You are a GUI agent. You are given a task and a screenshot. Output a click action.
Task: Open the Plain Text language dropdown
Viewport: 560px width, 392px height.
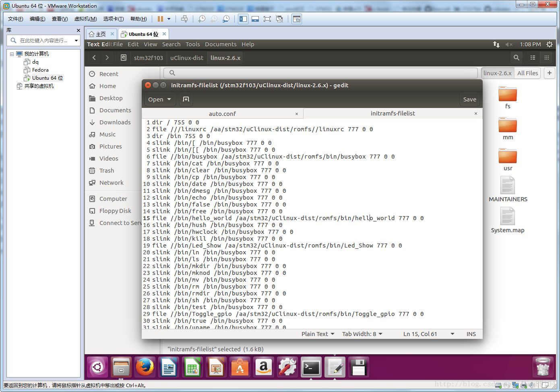(318, 334)
